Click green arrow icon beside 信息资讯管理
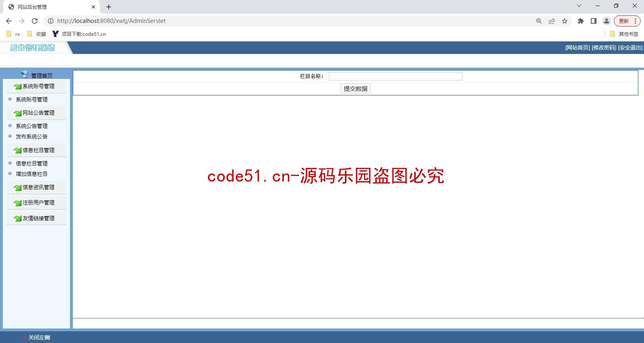Viewport: 644px width, 343px height. (18, 188)
